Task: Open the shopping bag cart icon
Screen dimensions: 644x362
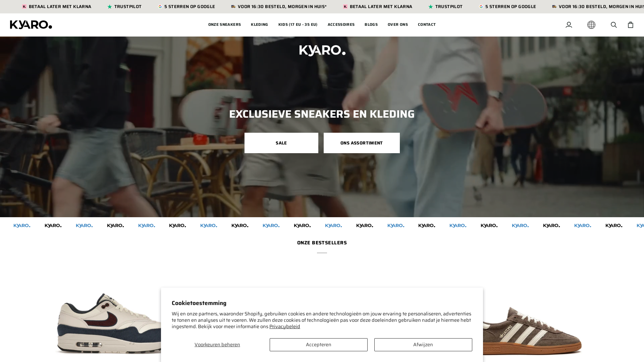Action: [x=630, y=25]
